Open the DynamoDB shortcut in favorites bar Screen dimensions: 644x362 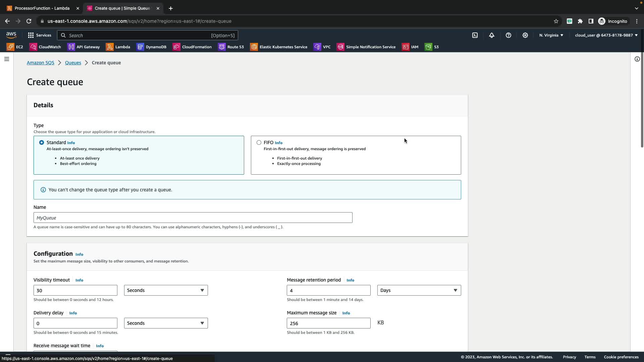[152, 47]
